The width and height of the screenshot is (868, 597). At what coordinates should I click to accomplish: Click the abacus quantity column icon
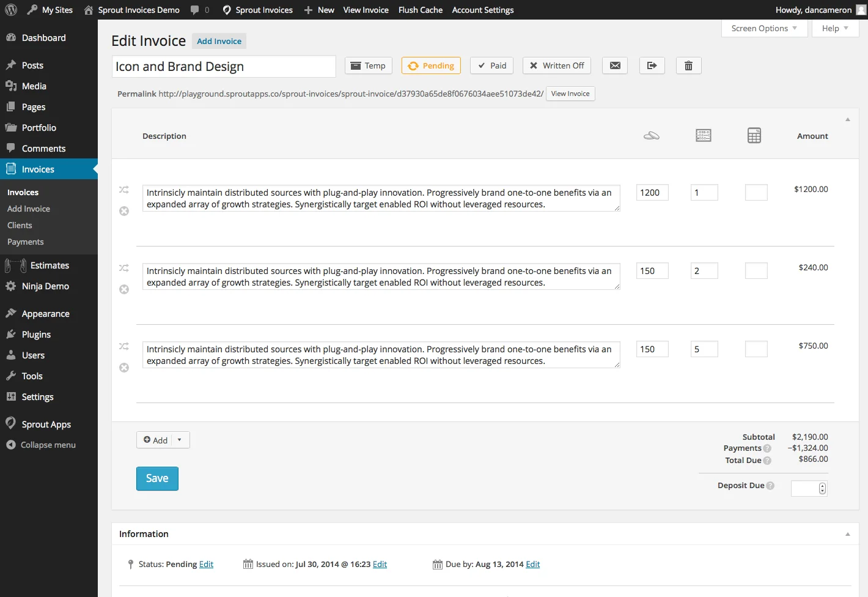tap(703, 135)
